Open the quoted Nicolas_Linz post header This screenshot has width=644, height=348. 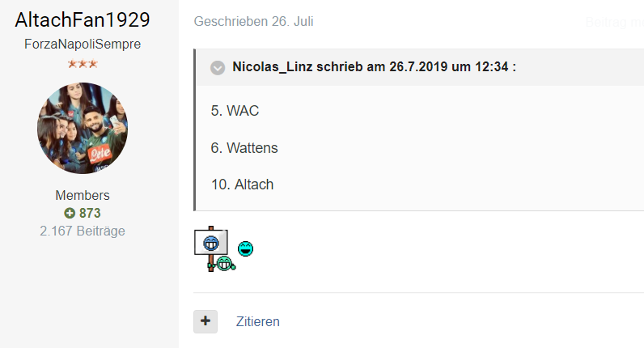click(x=374, y=66)
